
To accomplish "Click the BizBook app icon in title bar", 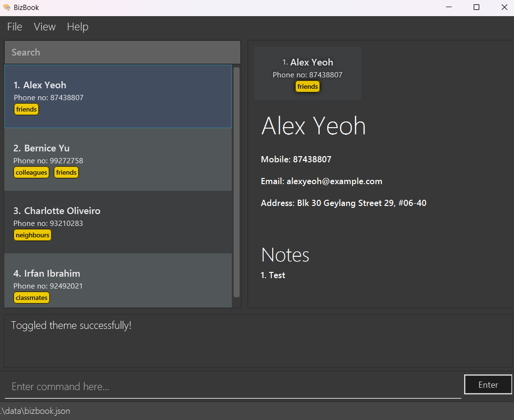I will point(7,8).
